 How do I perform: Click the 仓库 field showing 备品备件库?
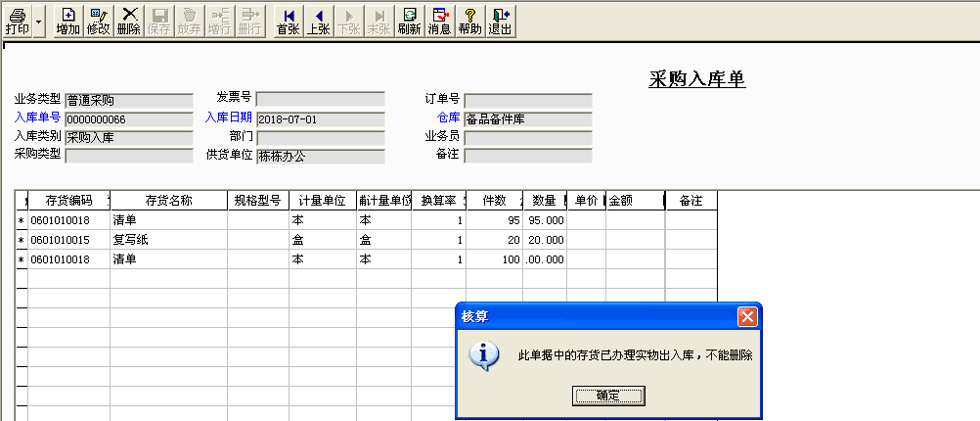tap(528, 119)
